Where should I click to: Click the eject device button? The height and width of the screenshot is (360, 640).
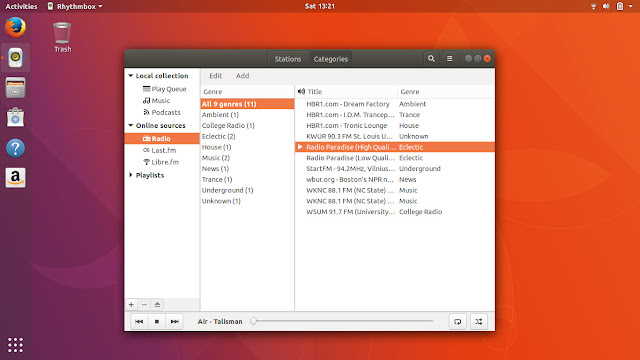click(157, 304)
